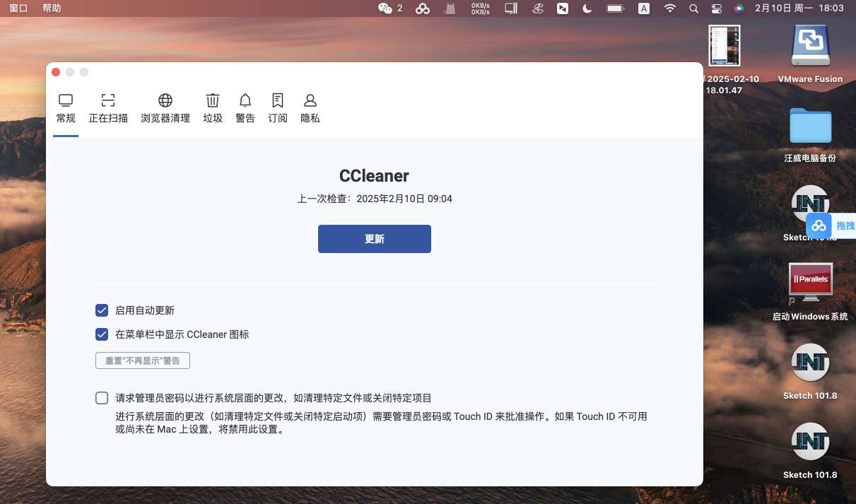
Task: Open the 浏览器清理 browser cleaning tab
Action: tap(165, 108)
